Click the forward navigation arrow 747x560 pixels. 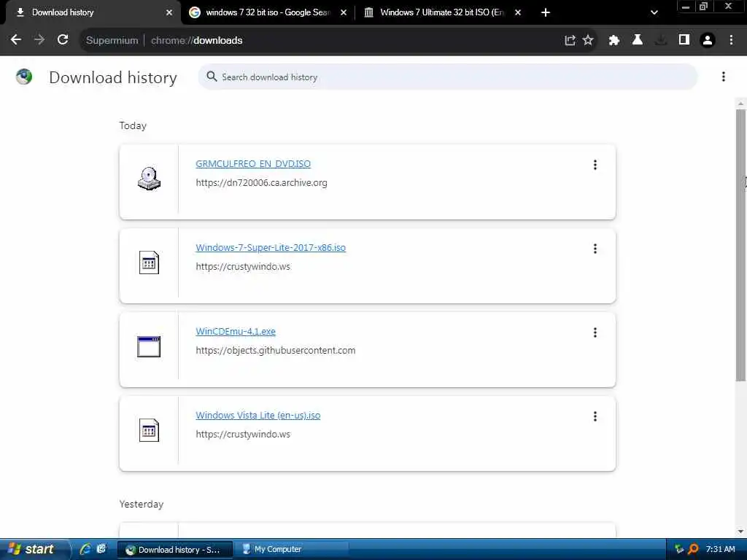coord(39,40)
